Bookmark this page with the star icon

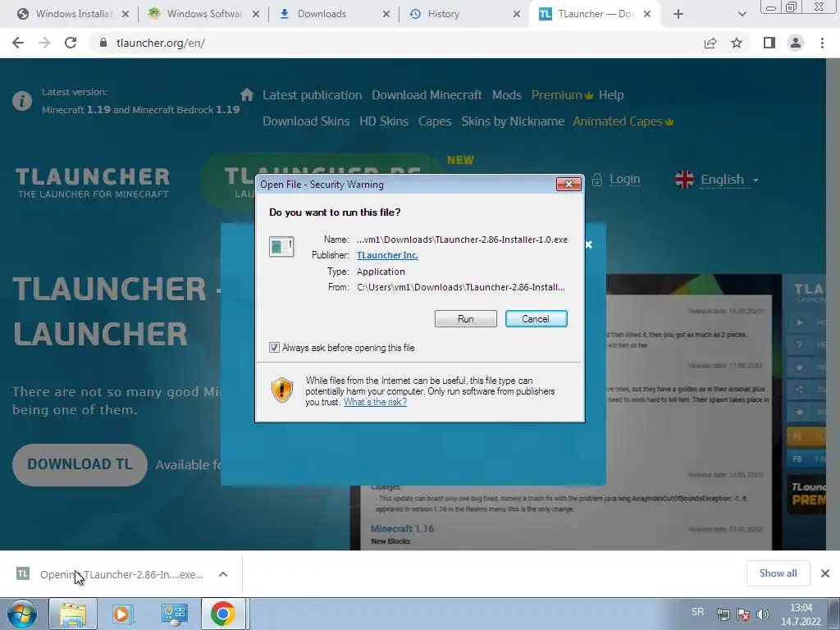(x=737, y=43)
